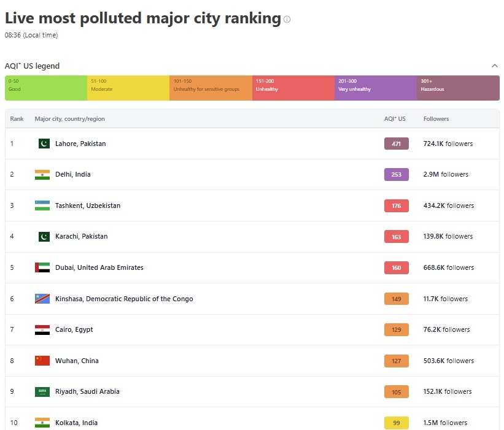Click the 471 AQI badge for Lahore
Screen dimensions: 504x430
(397, 144)
